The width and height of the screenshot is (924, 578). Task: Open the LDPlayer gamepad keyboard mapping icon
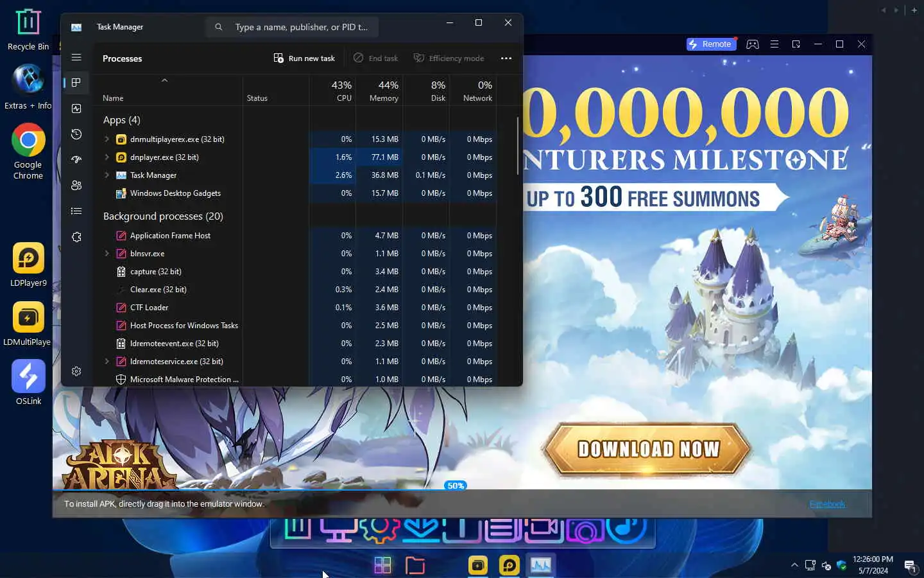[x=753, y=44]
